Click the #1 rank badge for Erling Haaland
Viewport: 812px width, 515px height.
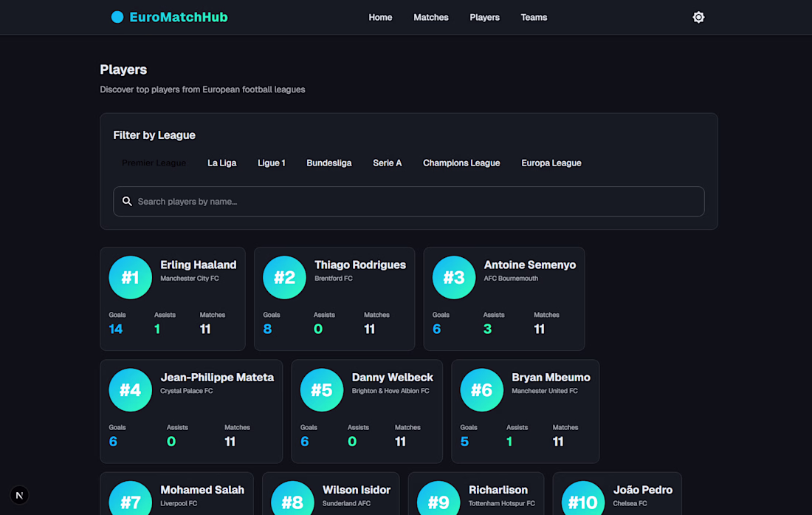point(130,278)
